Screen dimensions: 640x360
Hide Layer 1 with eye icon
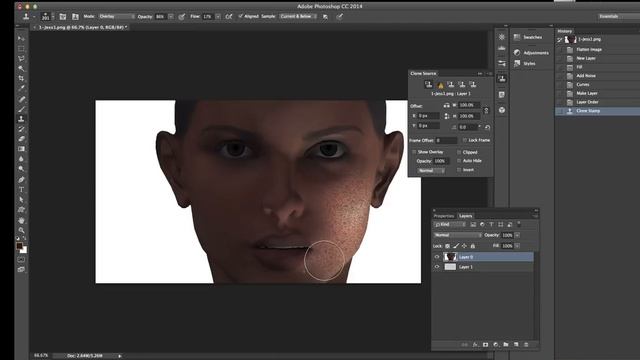pyautogui.click(x=437, y=267)
